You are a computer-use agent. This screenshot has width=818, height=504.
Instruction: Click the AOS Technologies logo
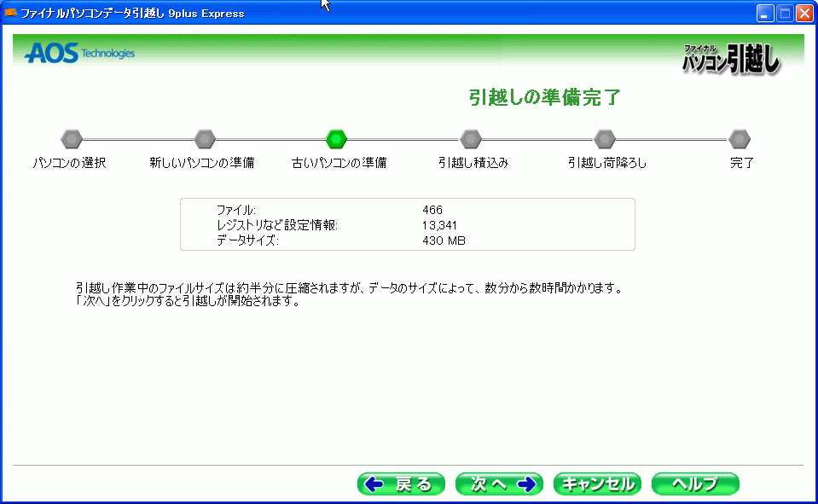click(x=79, y=54)
